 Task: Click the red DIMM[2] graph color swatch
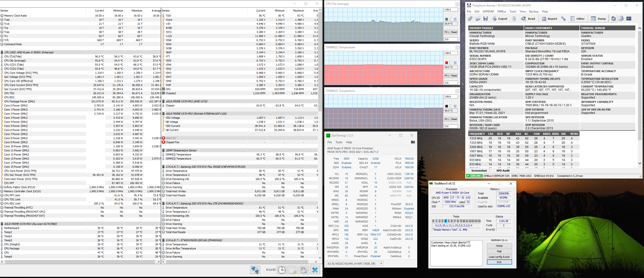[x=446, y=63]
